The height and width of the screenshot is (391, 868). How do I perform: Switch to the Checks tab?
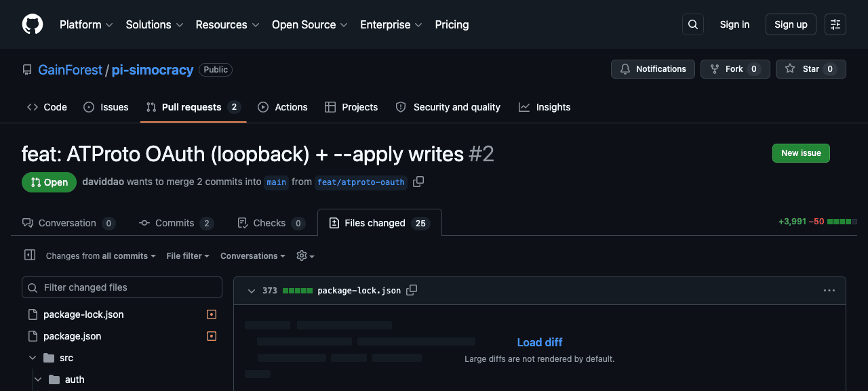271,223
